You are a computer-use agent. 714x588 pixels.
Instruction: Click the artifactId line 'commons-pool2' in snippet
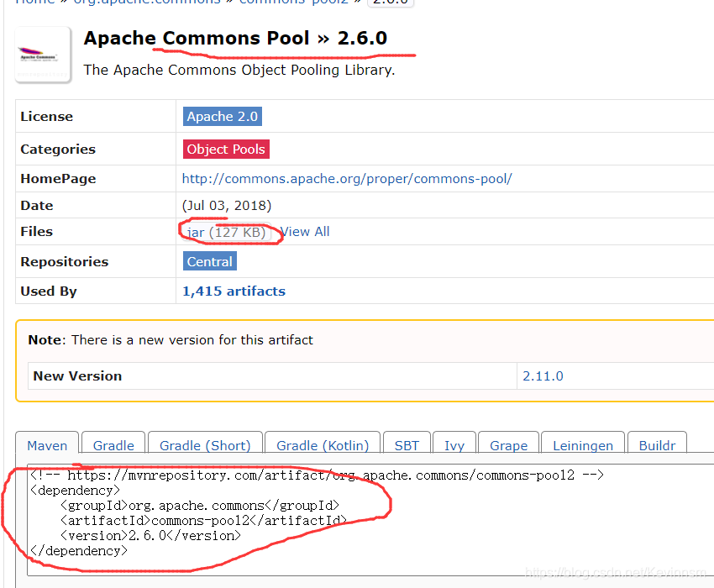tap(203, 521)
